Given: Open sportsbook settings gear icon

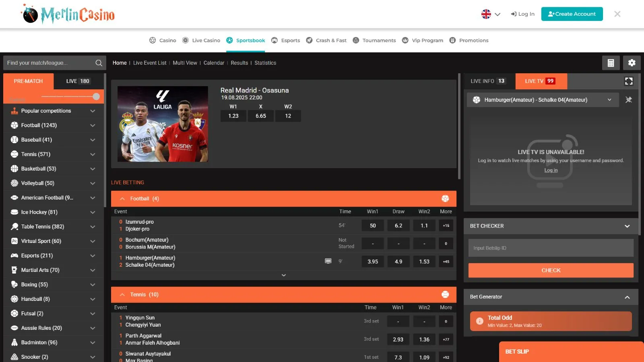Looking at the screenshot, I should (632, 63).
